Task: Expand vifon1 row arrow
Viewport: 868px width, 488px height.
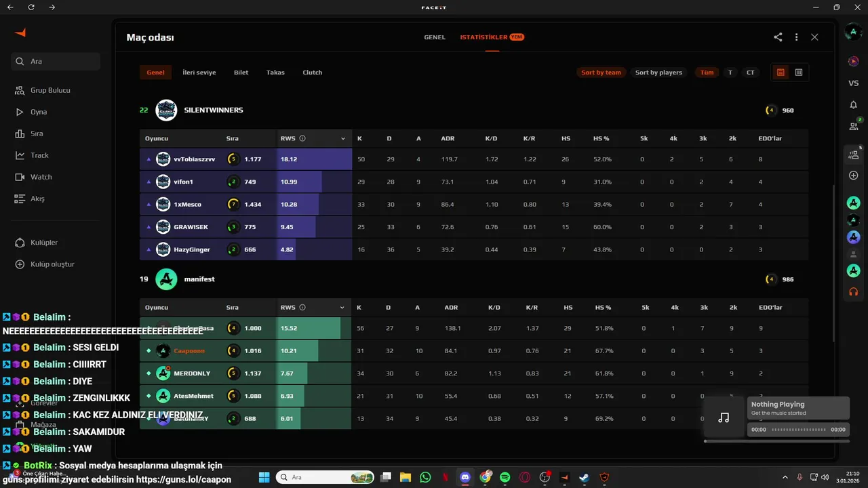Action: (x=149, y=182)
